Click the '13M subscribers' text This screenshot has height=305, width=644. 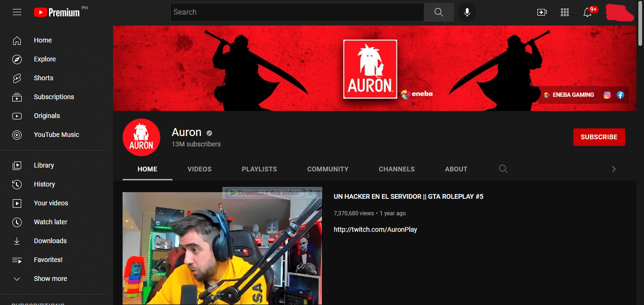pyautogui.click(x=196, y=144)
